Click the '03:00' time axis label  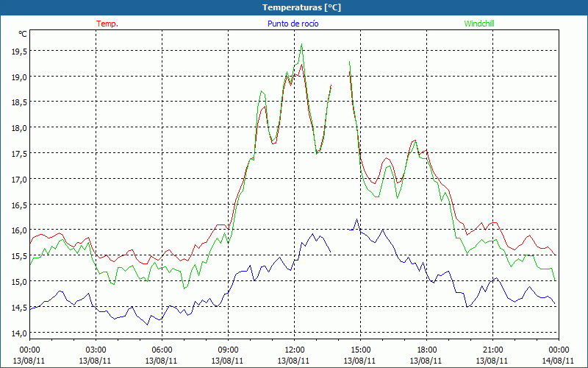click(x=96, y=350)
